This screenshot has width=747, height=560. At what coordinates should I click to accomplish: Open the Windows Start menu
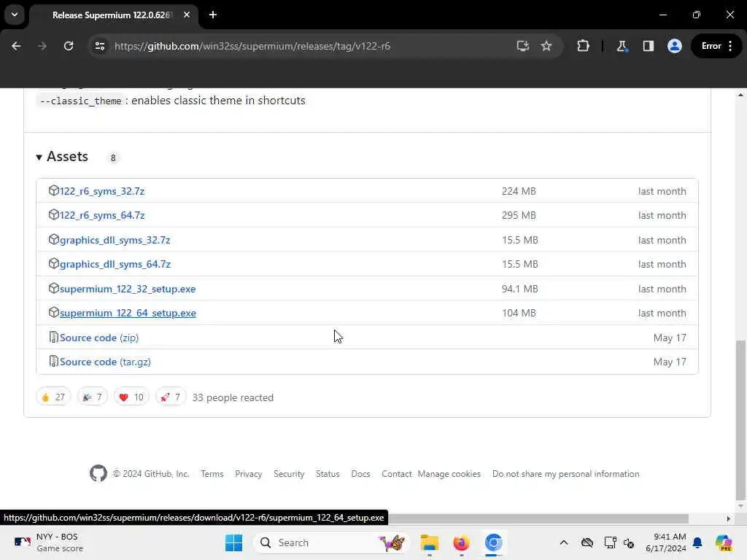[x=233, y=542]
